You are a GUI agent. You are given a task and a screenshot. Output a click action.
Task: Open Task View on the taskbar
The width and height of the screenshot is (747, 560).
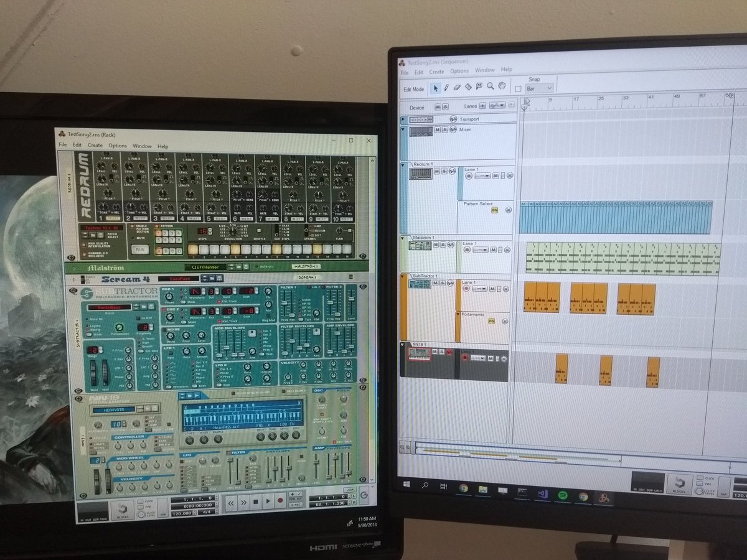[443, 486]
